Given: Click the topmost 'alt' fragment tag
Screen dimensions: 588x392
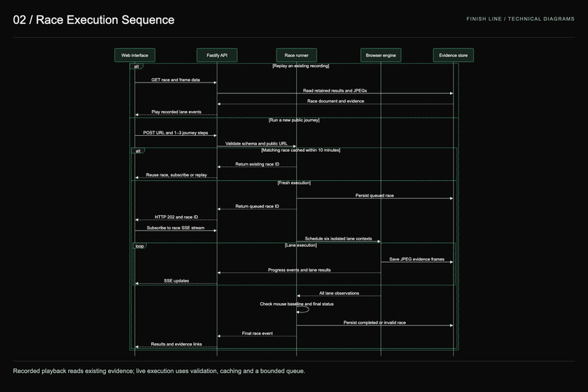Looking at the screenshot, I should [x=136, y=66].
